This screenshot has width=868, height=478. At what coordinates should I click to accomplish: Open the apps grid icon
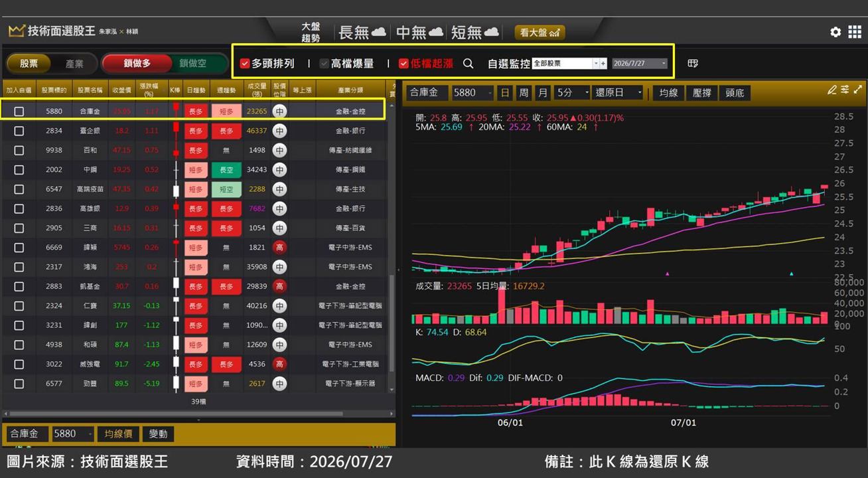tap(855, 32)
